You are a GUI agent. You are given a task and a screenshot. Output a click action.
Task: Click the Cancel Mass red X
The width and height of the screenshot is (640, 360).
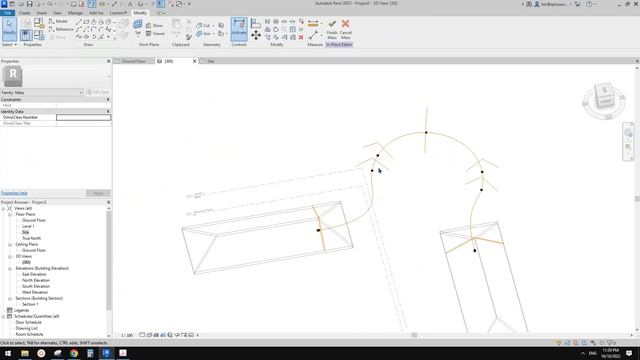click(x=345, y=29)
